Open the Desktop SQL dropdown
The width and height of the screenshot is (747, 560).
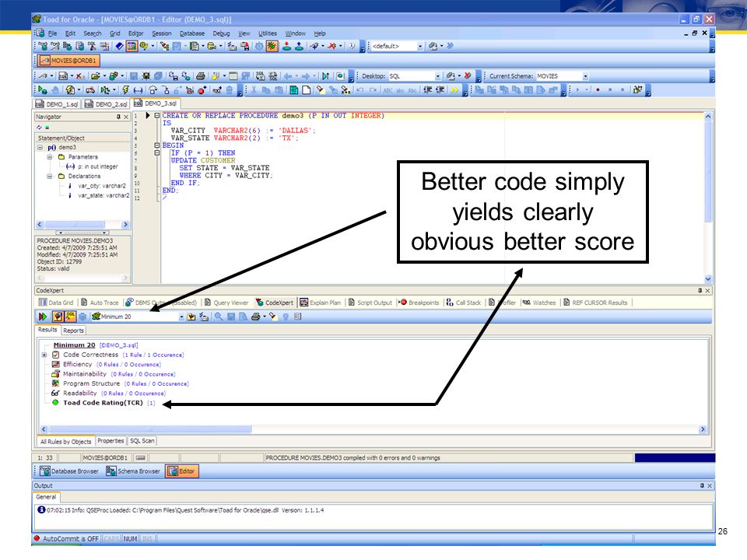point(438,76)
